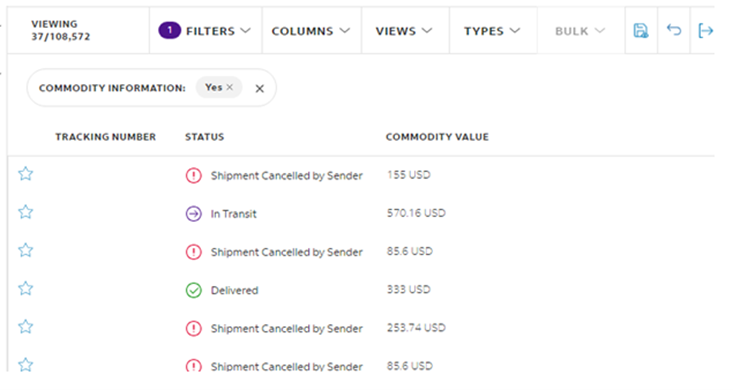The height and width of the screenshot is (390, 733).
Task: Click the red alert icon beside 155 USD row
Action: point(194,176)
